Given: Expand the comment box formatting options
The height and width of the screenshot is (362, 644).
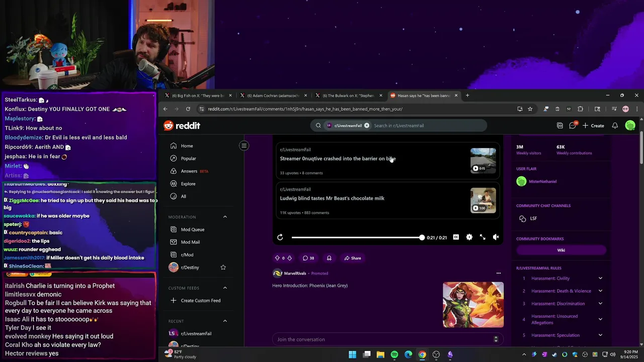Looking at the screenshot, I should [496, 339].
